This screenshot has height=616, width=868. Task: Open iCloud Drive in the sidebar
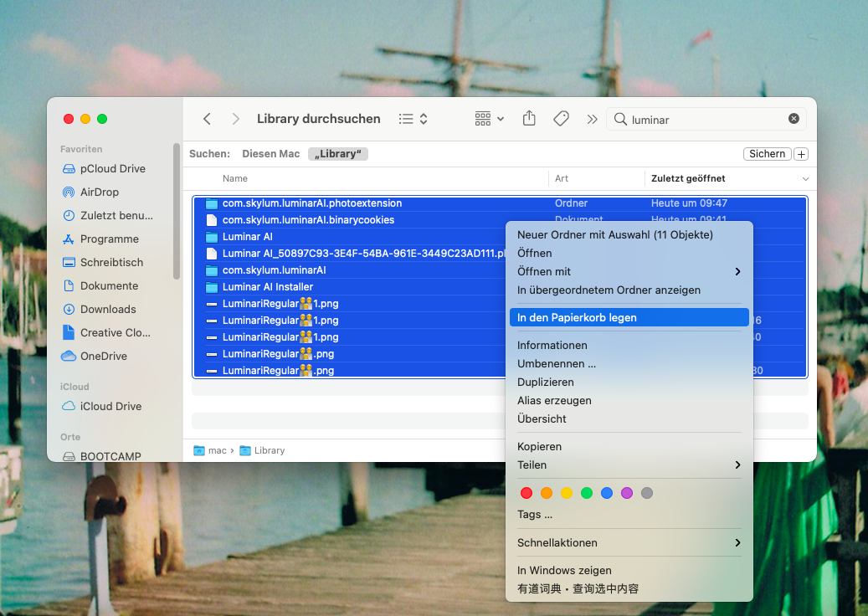pyautogui.click(x=110, y=406)
